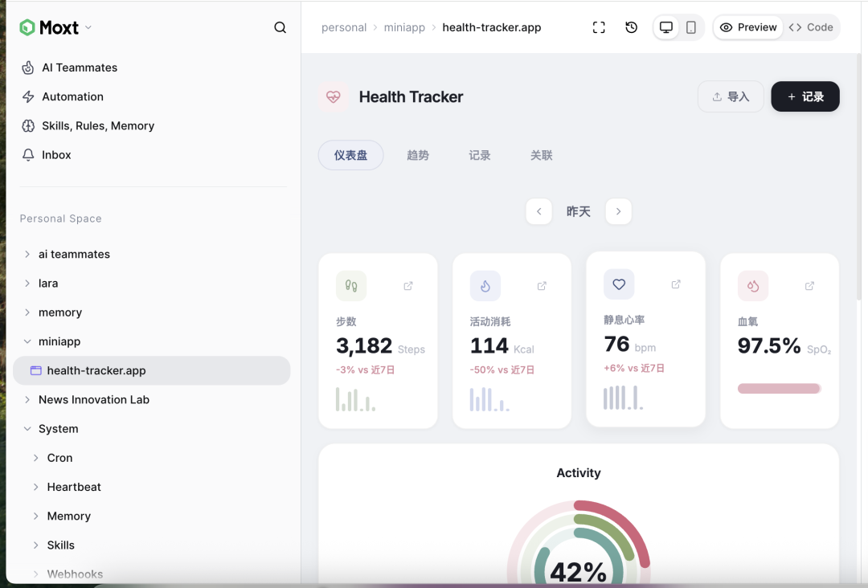Go to previous day with left arrow
This screenshot has height=588, width=868.
pyautogui.click(x=538, y=211)
